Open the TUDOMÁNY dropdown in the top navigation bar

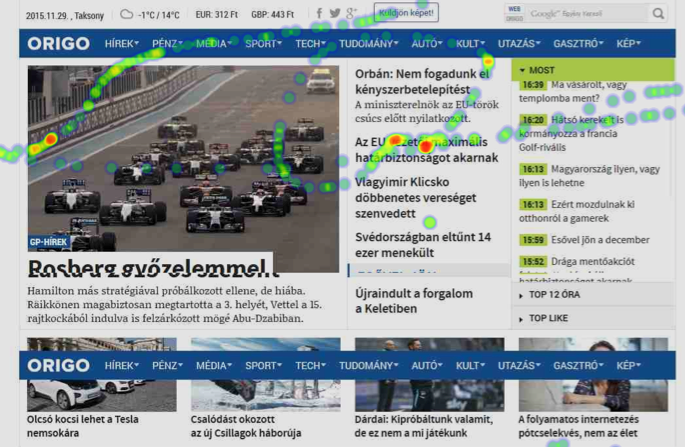[368, 44]
